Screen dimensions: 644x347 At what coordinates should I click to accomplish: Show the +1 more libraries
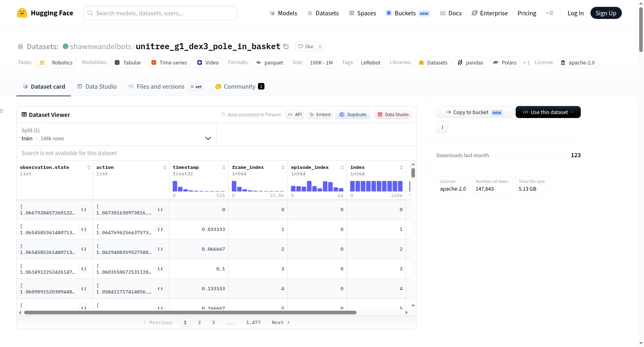526,62
